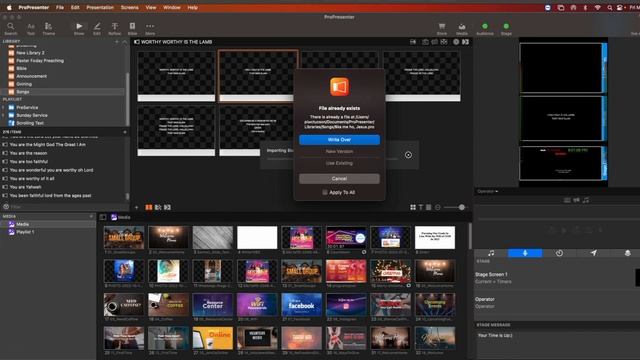The height and width of the screenshot is (360, 640).
Task: Open the Edit menu in menu bar
Action: (75, 7)
